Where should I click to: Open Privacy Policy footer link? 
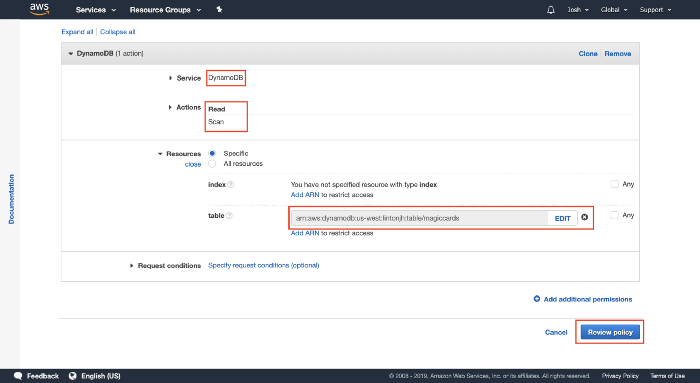click(620, 376)
